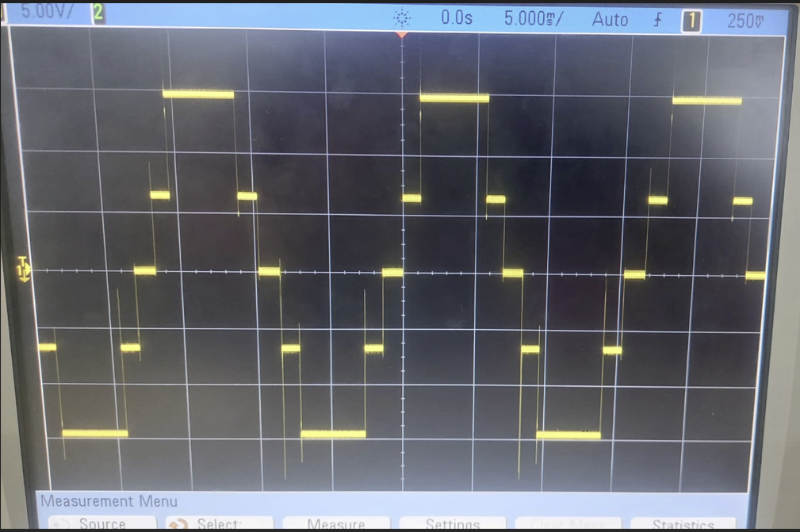Click the 5.000 ms/ timebase readout

point(533,19)
